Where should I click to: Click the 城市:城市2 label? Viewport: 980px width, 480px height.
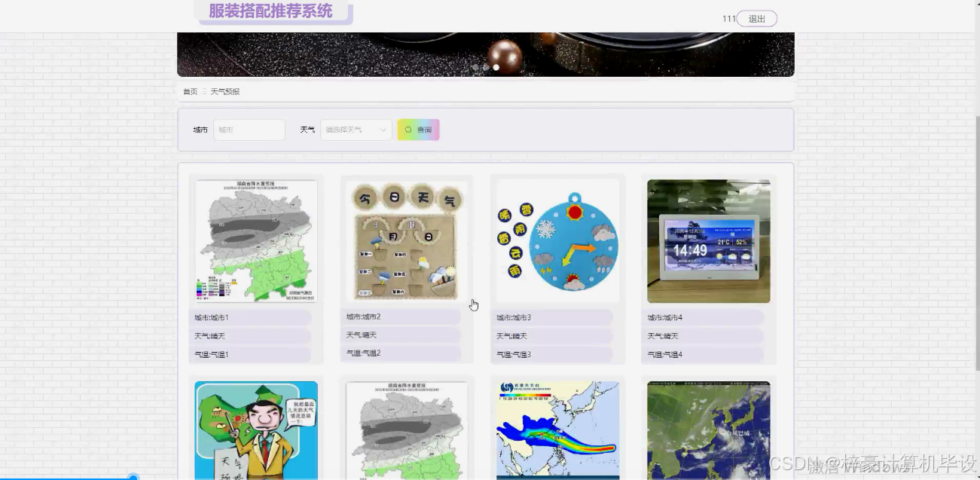(363, 317)
